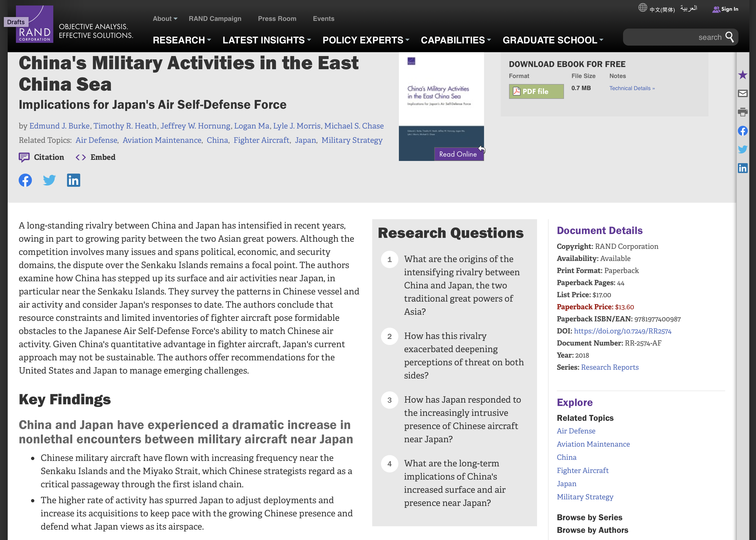Open Military Strategy in Explore section

[585, 497]
